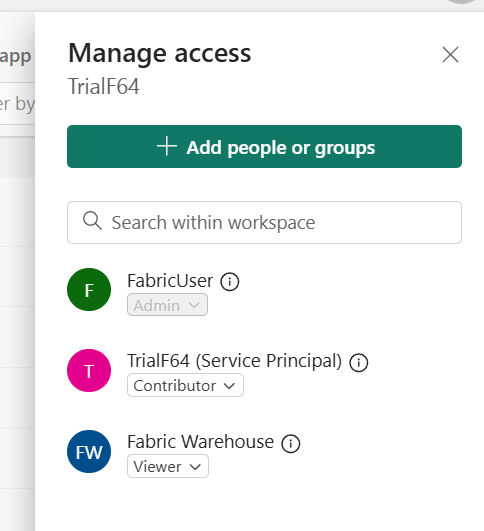The height and width of the screenshot is (531, 484).
Task: Open info icon next to Fabric Warehouse
Action: tap(291, 443)
